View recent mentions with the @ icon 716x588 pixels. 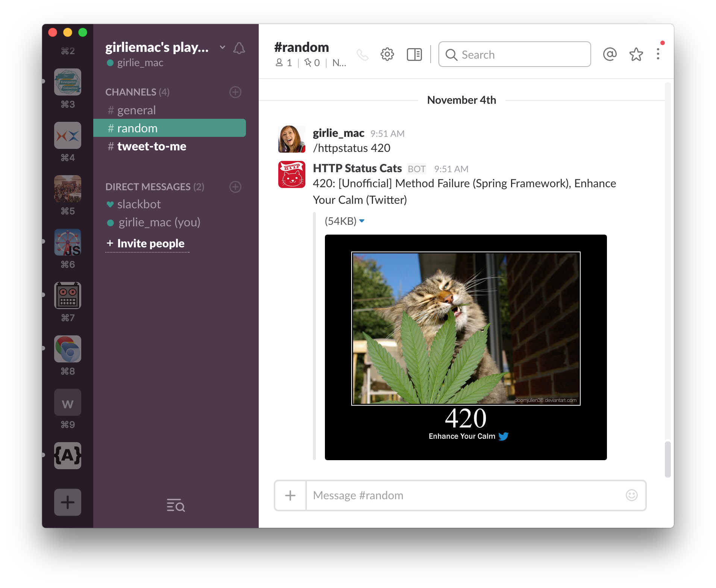(610, 54)
